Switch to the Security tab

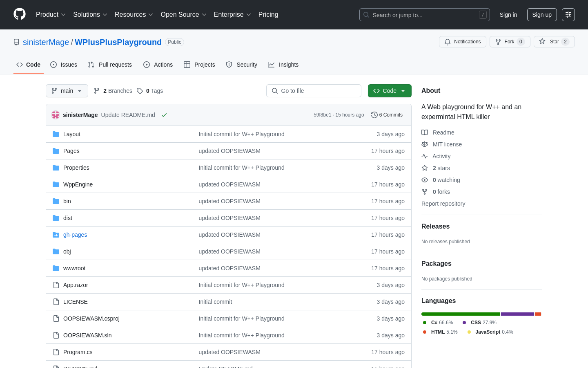click(x=242, y=65)
